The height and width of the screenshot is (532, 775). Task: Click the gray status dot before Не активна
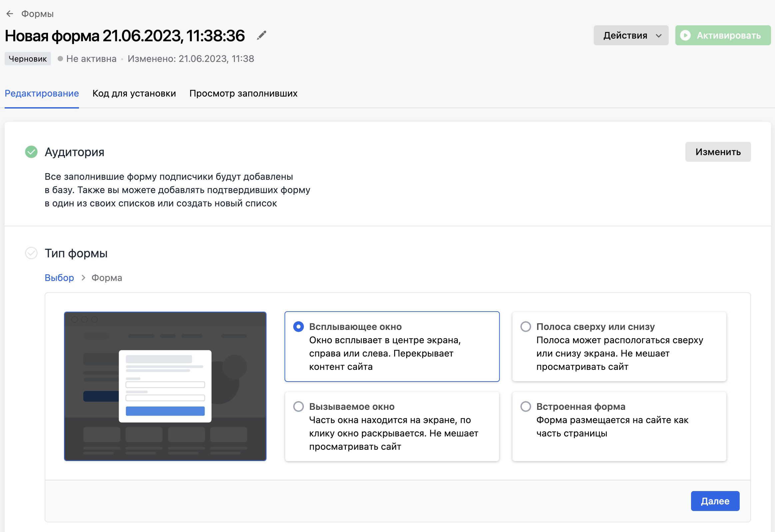(60, 59)
